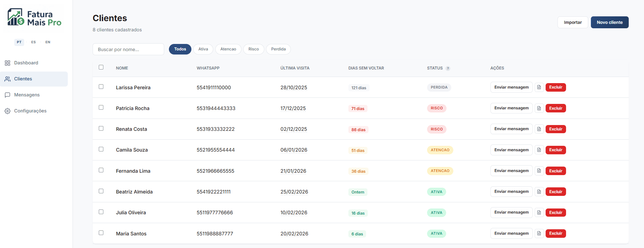The width and height of the screenshot is (644, 248).
Task: Click the document icon beside Maria Santos
Action: [x=539, y=233]
